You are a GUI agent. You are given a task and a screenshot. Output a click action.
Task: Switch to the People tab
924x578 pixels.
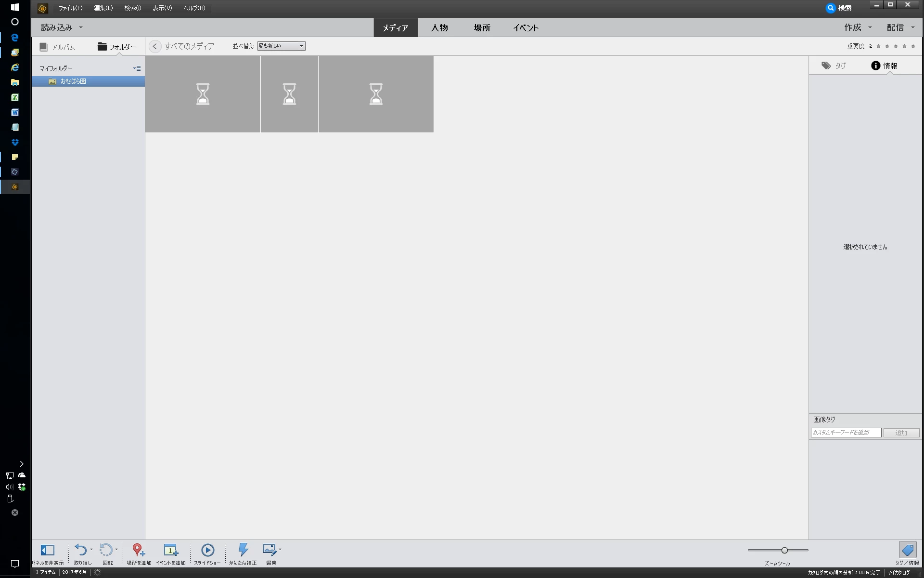point(439,28)
